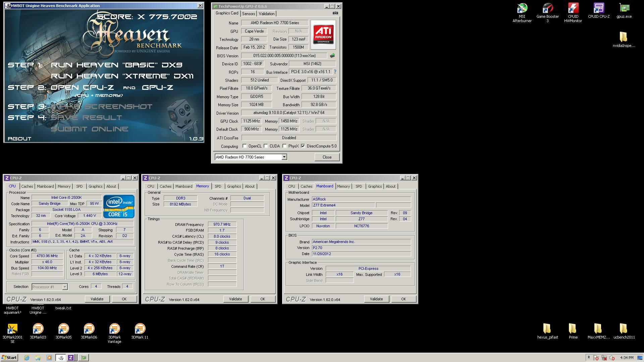
Task: Open Game Booster 3 desktop shortcut
Action: click(x=547, y=13)
